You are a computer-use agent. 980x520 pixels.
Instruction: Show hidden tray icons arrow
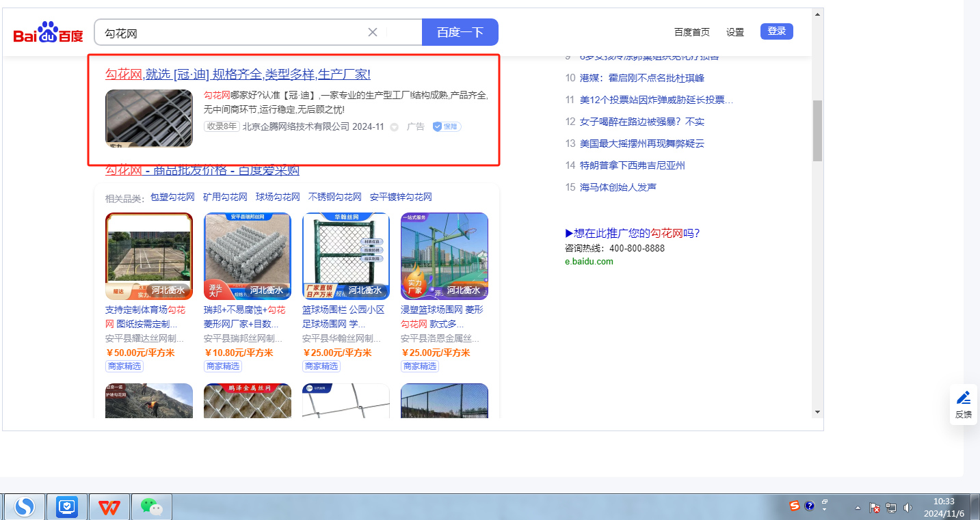(858, 508)
